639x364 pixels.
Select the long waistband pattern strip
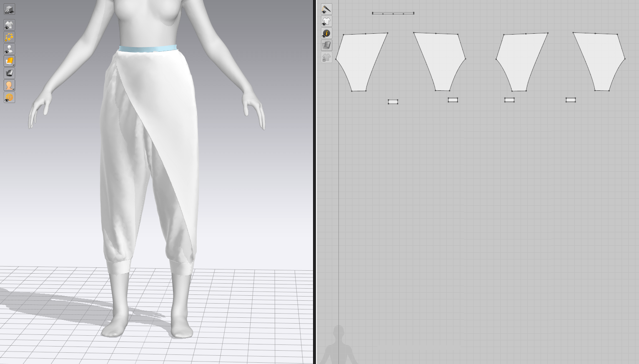[x=393, y=13]
